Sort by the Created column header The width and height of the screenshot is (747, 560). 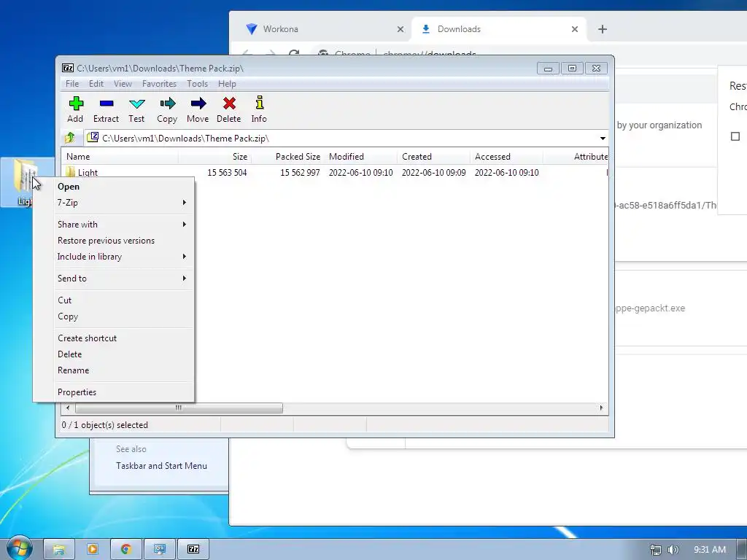coord(433,157)
